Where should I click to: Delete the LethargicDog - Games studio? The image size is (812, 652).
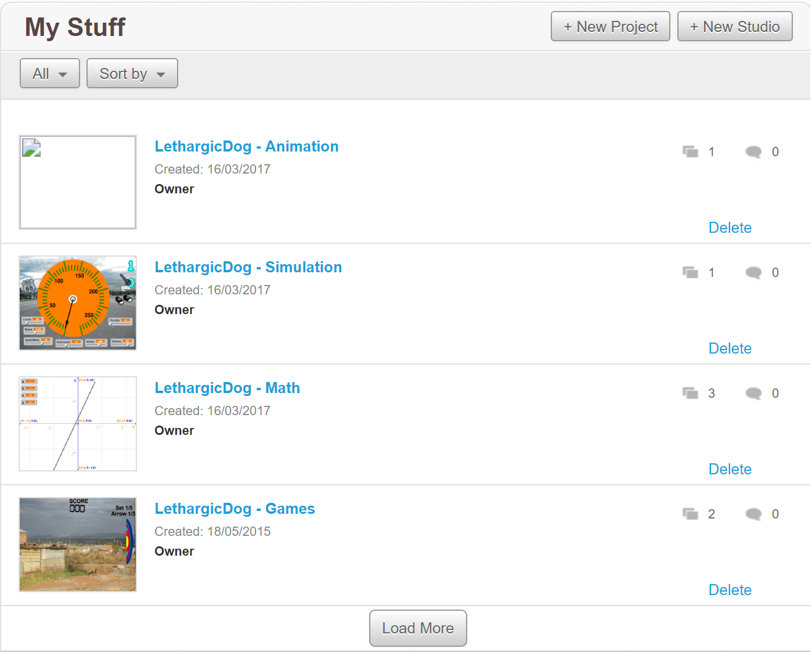click(730, 590)
